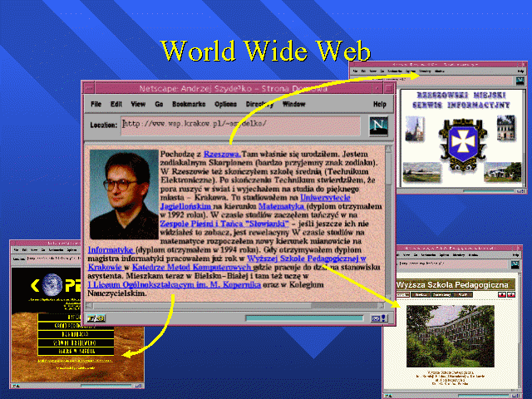Click the yellow left arrow in Kopernik window
Image resolution: width=532 pixels, height=399 pixels.
point(35,285)
